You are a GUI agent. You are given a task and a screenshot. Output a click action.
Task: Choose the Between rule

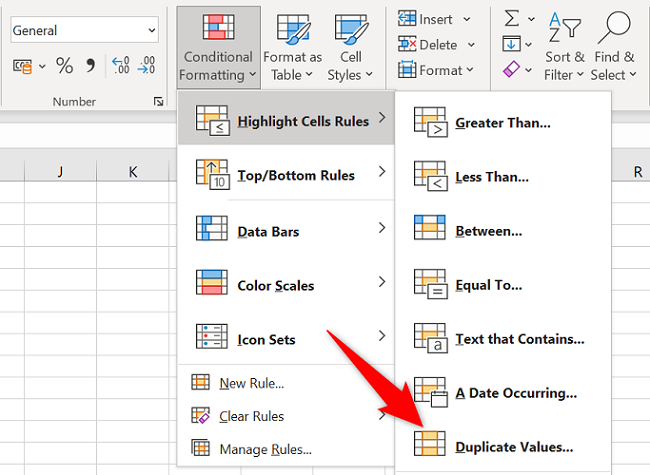click(503, 231)
